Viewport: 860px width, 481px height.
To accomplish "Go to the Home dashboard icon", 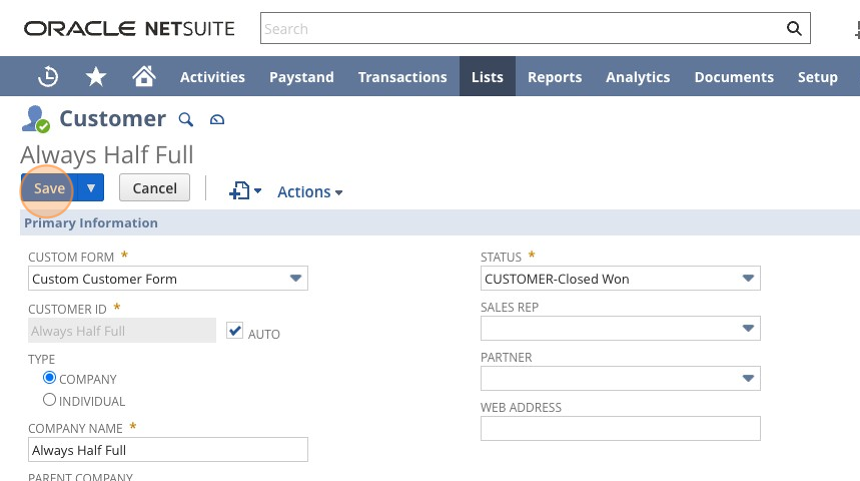I will tap(144, 76).
